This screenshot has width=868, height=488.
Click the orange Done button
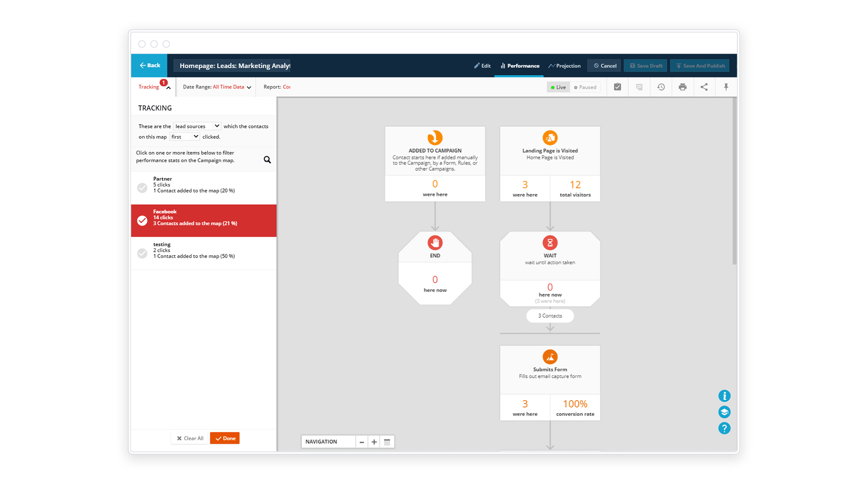point(225,438)
